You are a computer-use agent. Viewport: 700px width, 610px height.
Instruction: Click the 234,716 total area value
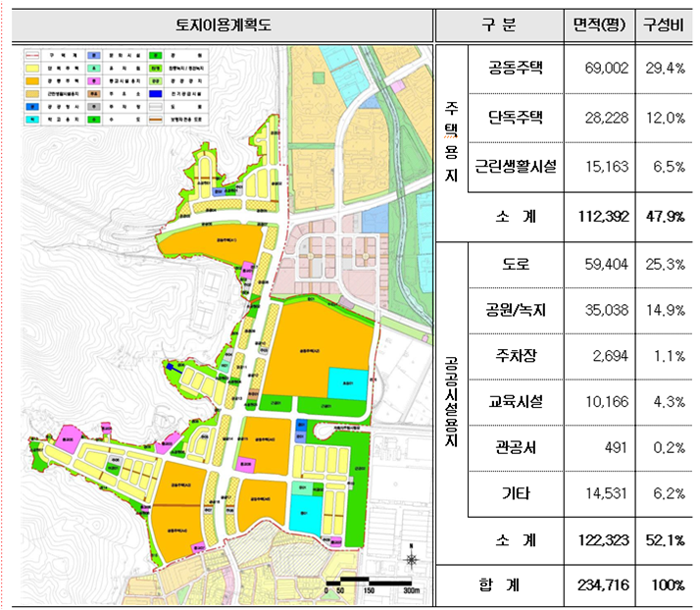[x=603, y=585]
